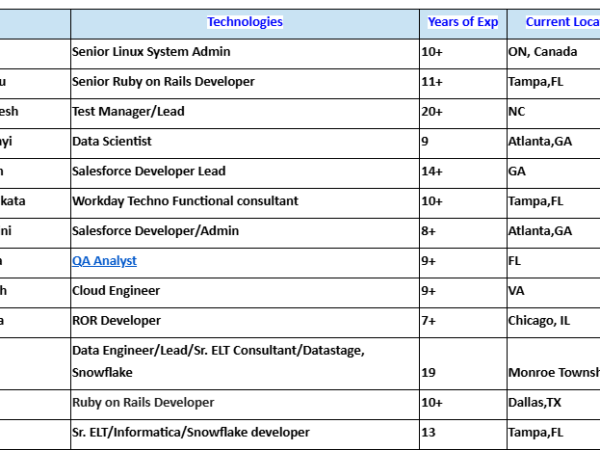Screen dimensions: 600x450
Task: Click the VA location cell
Action: [554, 293]
